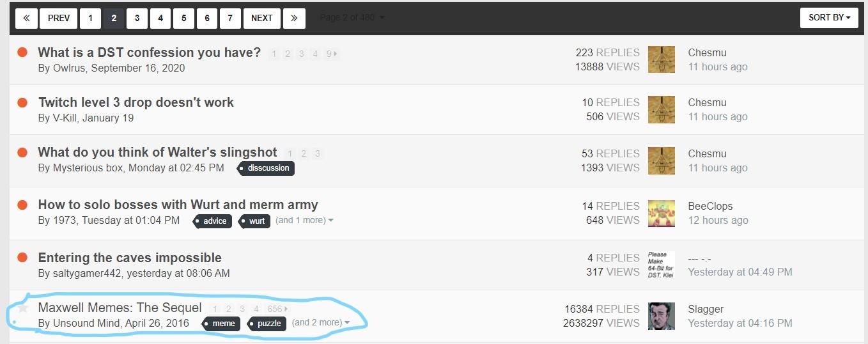Image resolution: width=868 pixels, height=344 pixels.
Task: Click unread dot for DST confession topic
Action: click(22, 52)
